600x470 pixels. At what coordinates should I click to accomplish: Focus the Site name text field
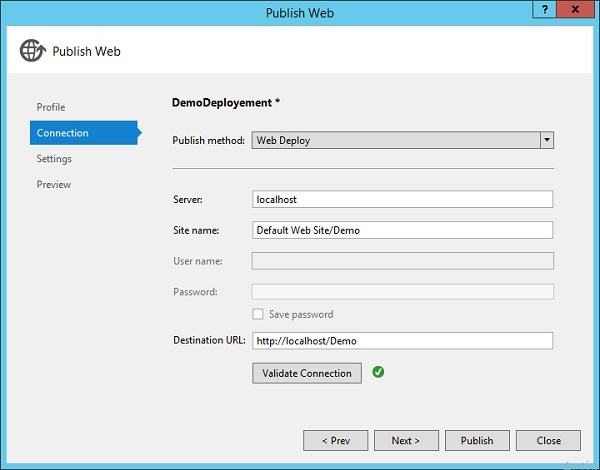click(x=402, y=230)
